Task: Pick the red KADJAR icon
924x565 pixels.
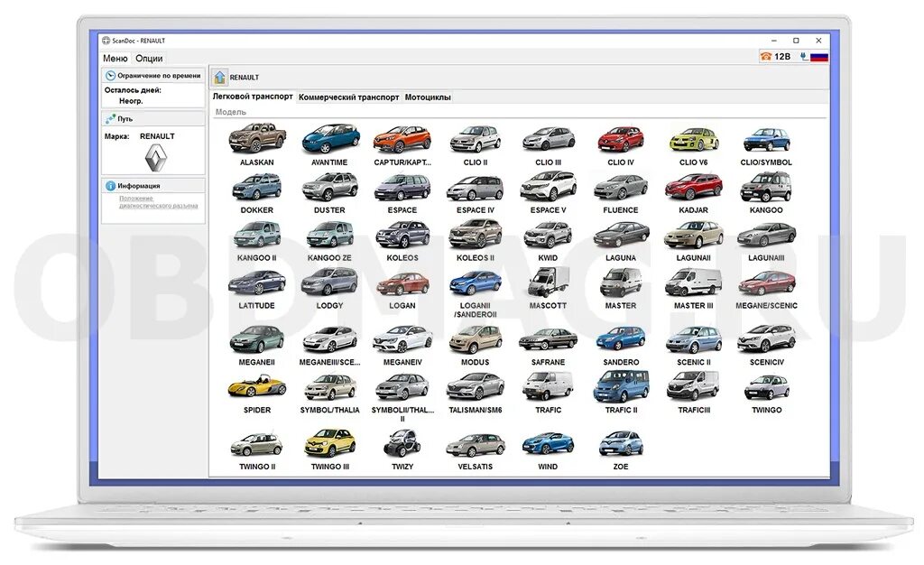Action: click(694, 188)
